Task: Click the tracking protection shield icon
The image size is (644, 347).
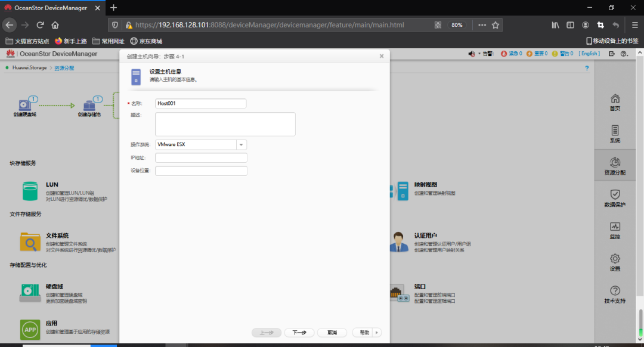Action: 115,25
